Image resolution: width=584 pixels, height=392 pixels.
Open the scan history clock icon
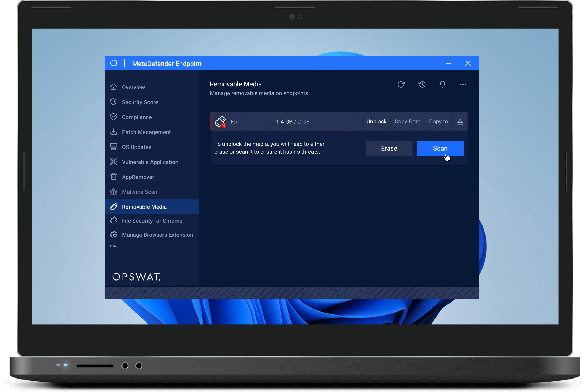[x=422, y=85]
